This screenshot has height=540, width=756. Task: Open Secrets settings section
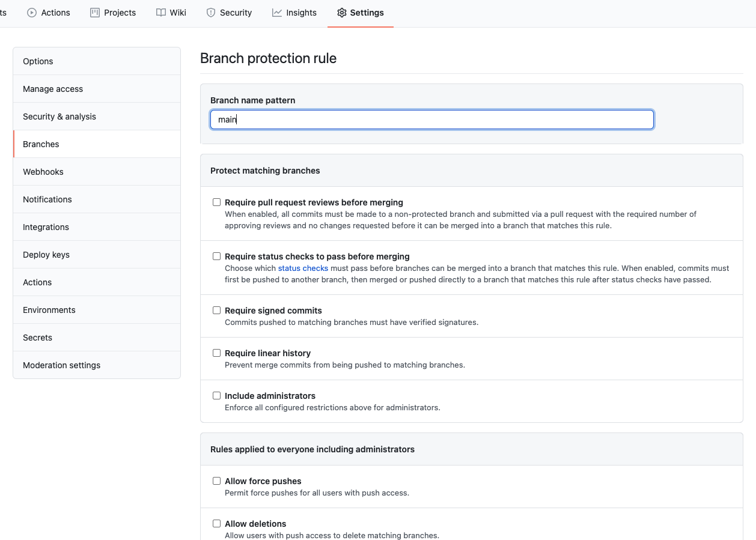pyautogui.click(x=37, y=338)
